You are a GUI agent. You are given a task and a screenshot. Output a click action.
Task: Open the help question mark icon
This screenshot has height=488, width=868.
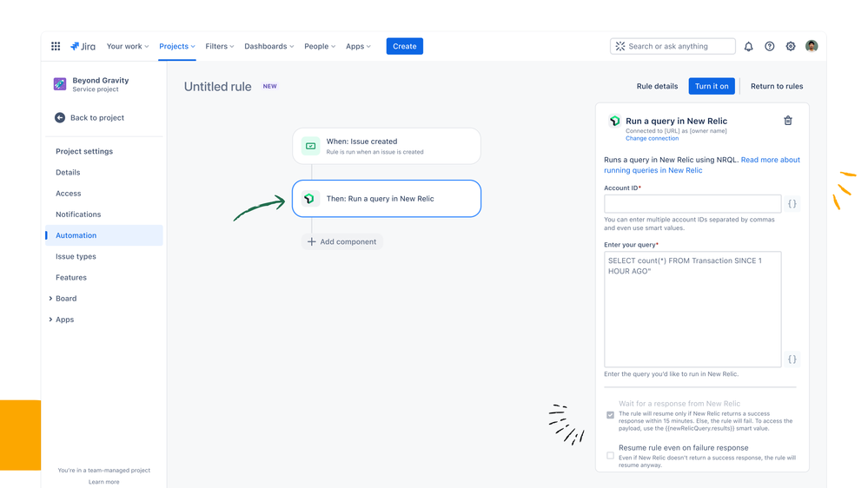pyautogui.click(x=770, y=47)
